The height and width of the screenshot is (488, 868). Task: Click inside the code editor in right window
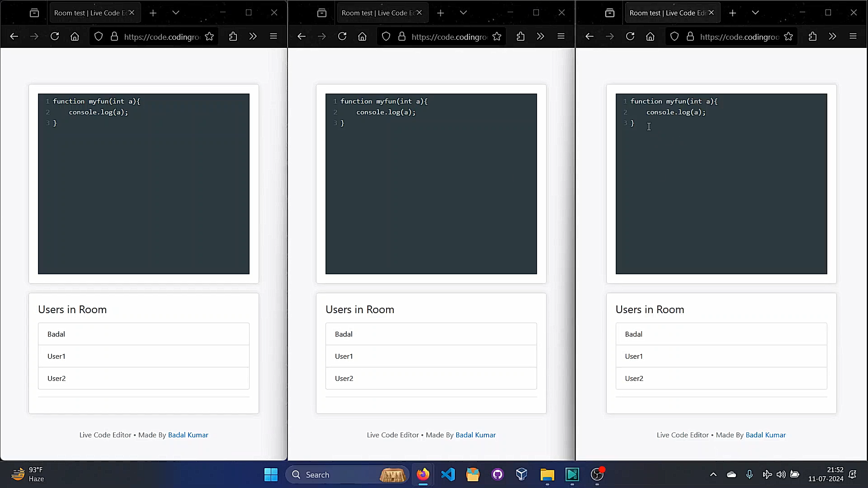pyautogui.click(x=721, y=183)
